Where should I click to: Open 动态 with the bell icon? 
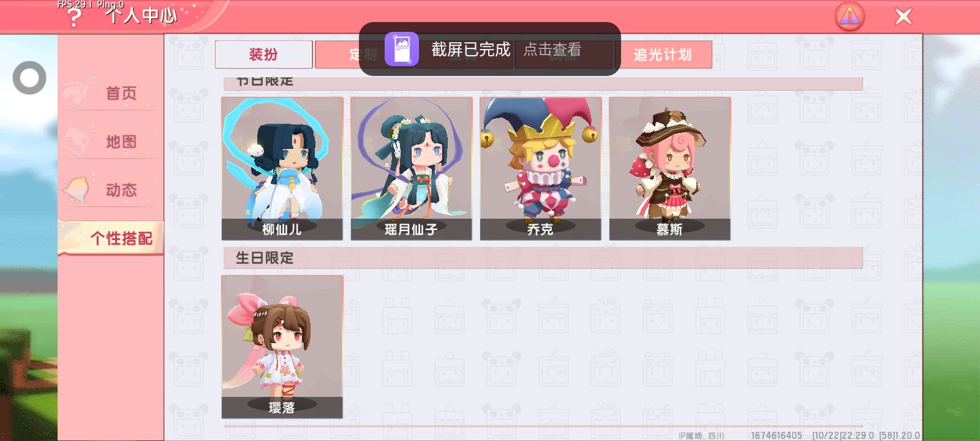110,190
